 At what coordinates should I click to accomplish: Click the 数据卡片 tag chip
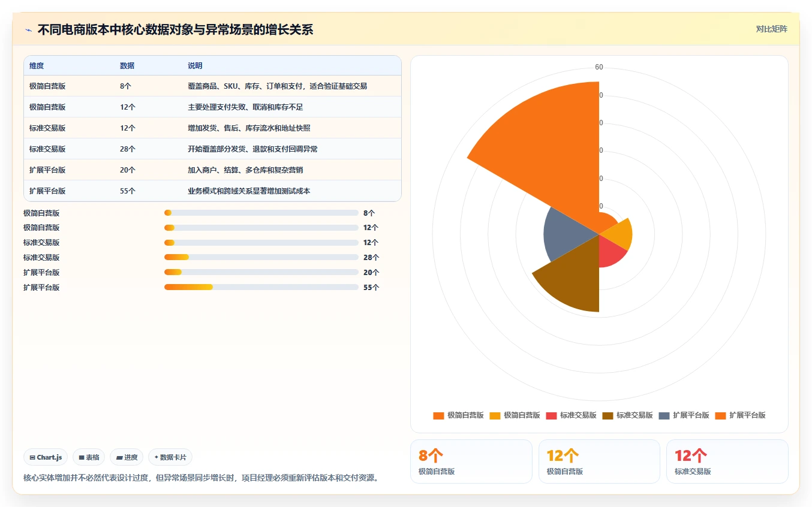pos(170,457)
